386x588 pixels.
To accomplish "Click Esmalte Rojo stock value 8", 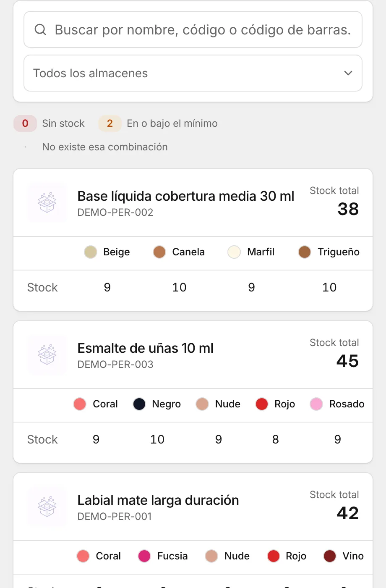I will pyautogui.click(x=276, y=439).
